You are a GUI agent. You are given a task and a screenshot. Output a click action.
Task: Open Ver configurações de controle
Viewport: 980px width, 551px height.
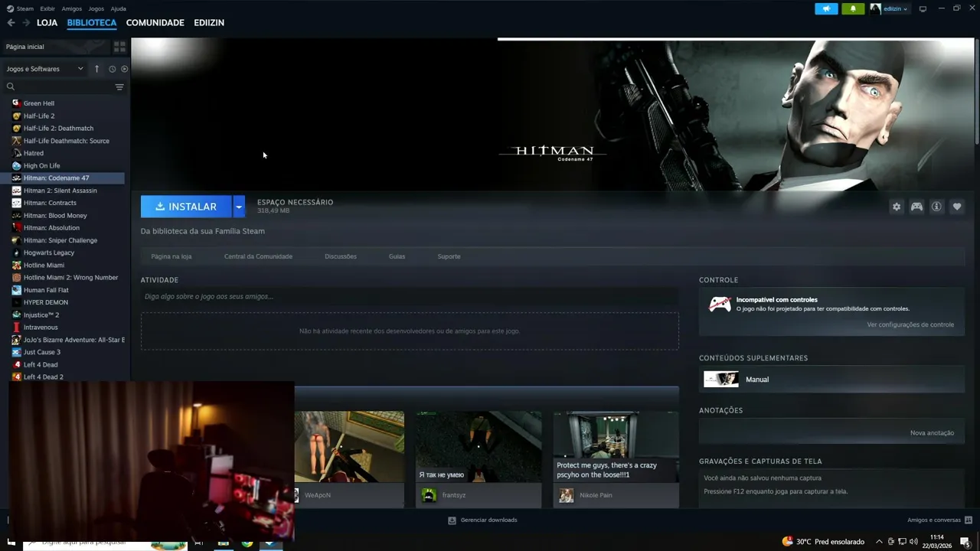click(910, 324)
